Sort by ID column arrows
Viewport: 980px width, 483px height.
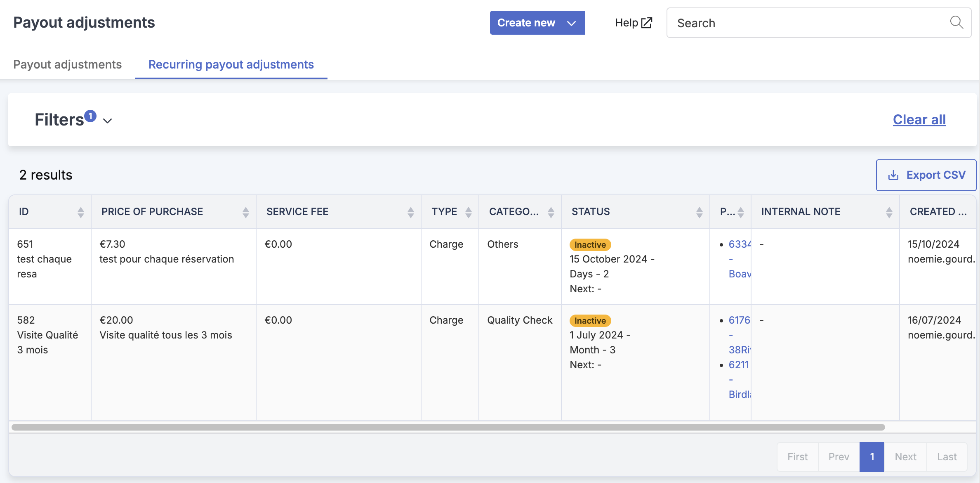point(81,212)
